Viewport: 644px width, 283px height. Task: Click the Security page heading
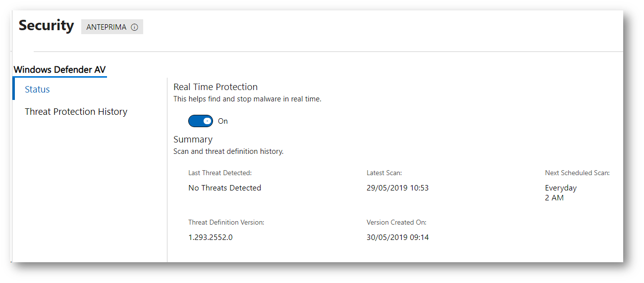pyautogui.click(x=46, y=25)
